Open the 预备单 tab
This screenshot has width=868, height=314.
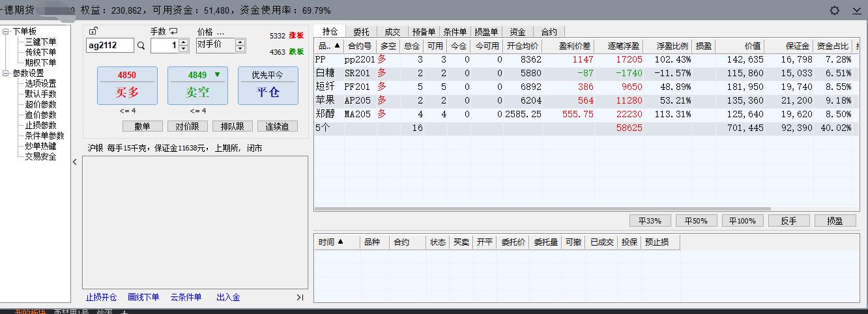tap(424, 31)
